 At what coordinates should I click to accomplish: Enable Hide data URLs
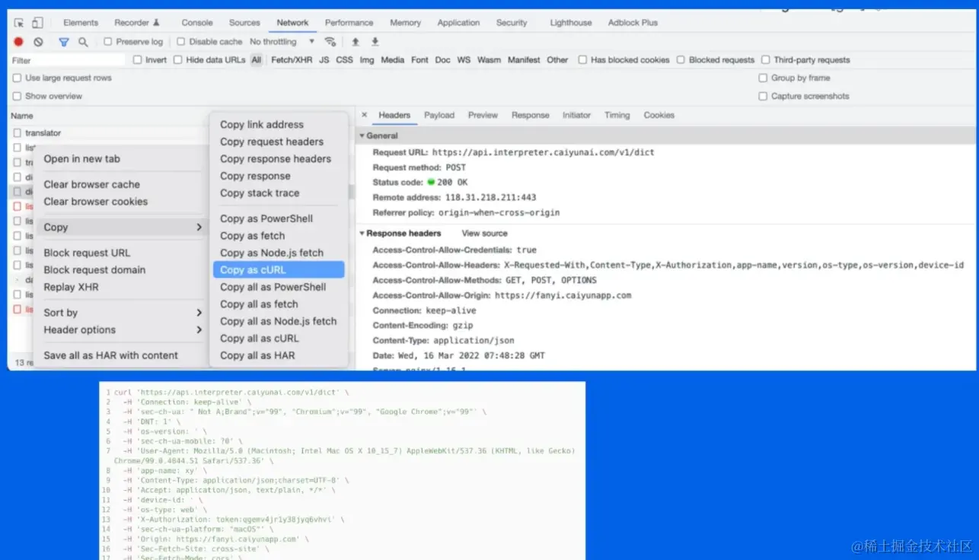(x=178, y=59)
